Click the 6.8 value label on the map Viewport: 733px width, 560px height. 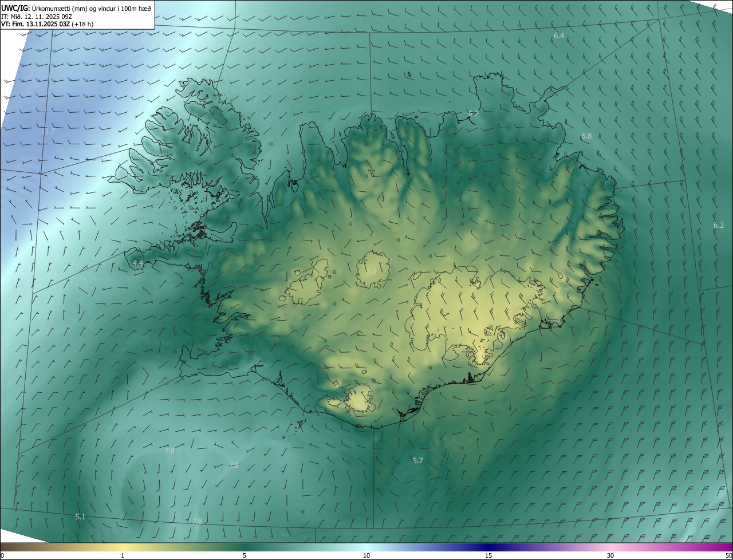click(x=586, y=136)
